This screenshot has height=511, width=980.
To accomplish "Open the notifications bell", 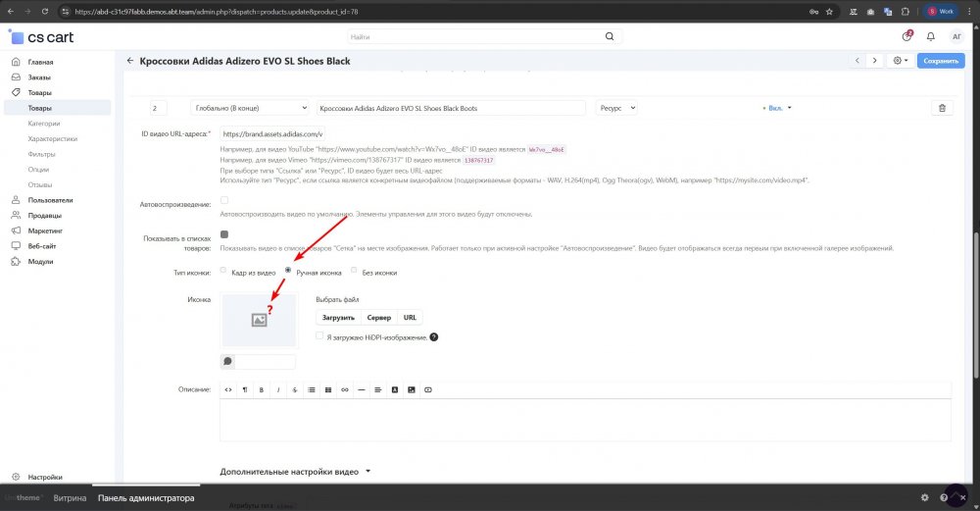I will [x=930, y=36].
